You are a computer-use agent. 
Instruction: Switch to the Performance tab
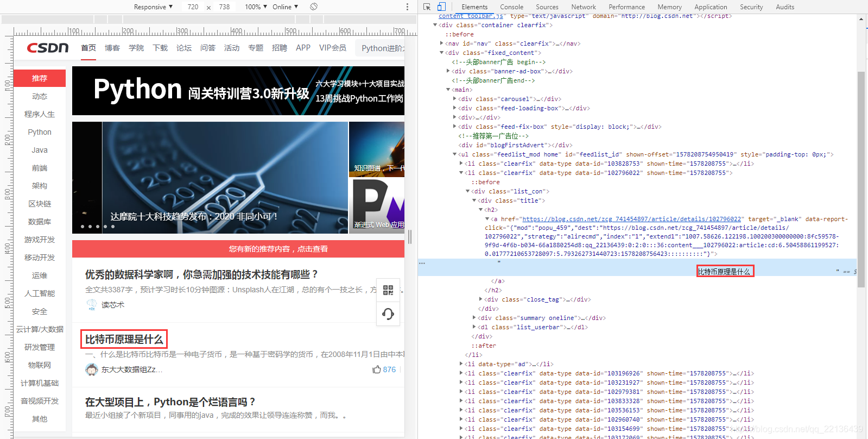(626, 7)
